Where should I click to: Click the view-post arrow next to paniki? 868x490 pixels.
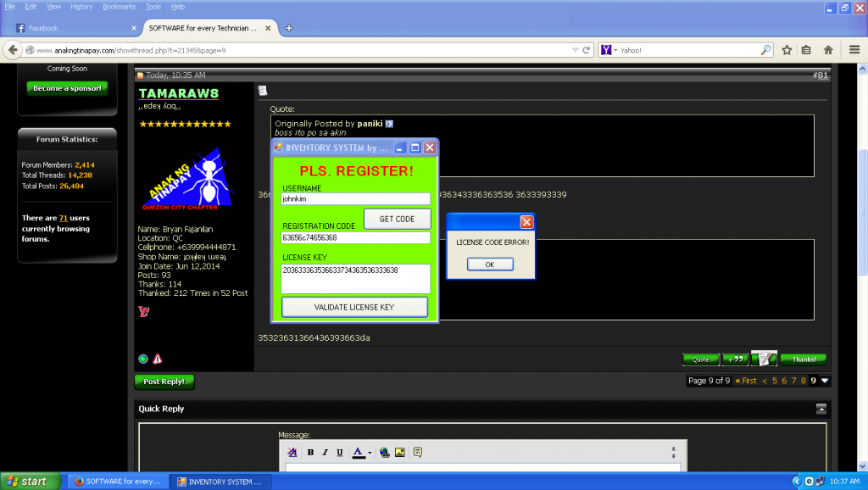click(389, 124)
